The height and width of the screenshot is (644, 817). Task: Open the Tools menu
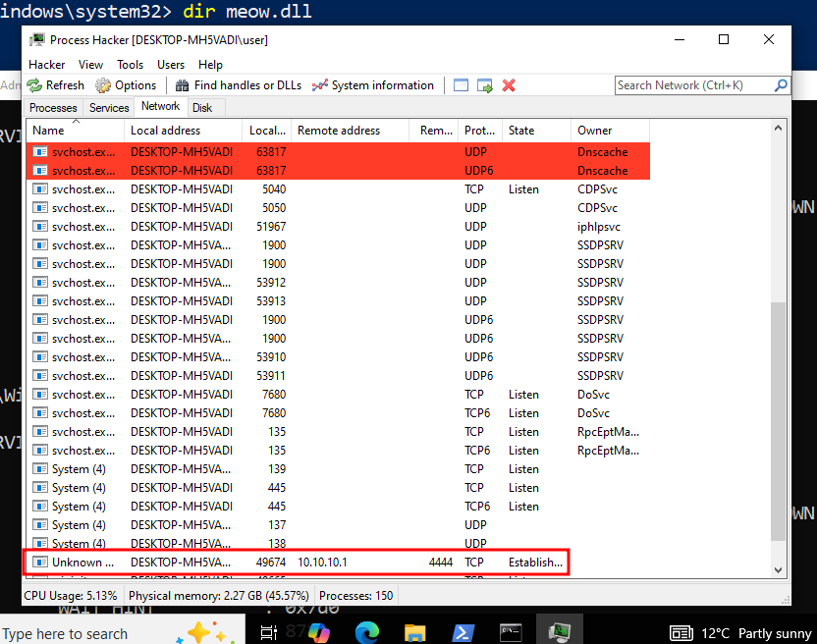(x=131, y=65)
